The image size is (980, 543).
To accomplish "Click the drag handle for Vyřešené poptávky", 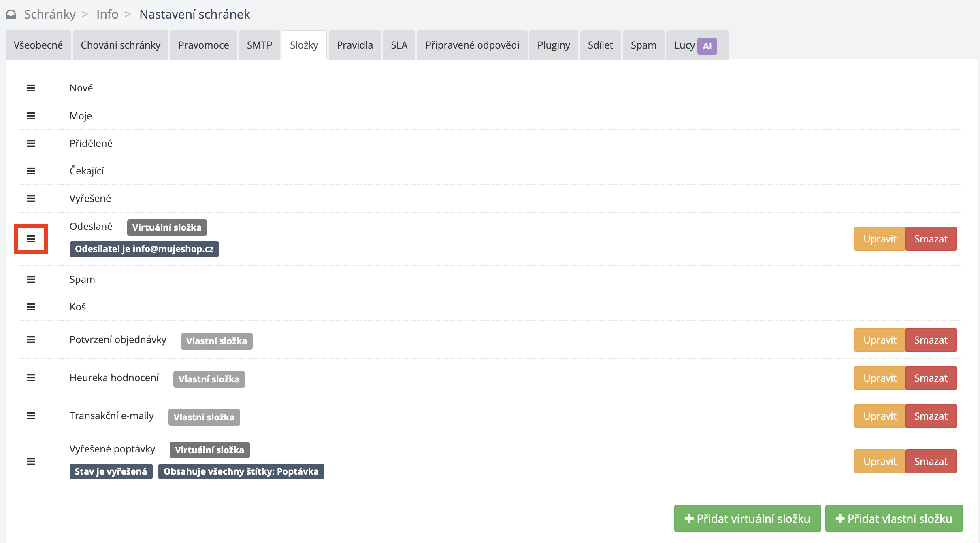I will coord(31,461).
